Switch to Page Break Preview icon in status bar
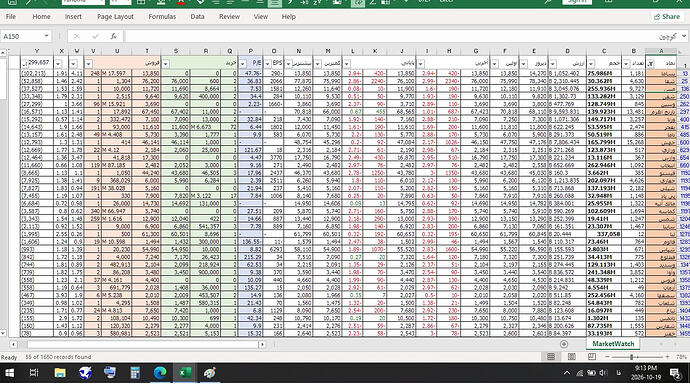This screenshot has height=386, width=690. 592,357
